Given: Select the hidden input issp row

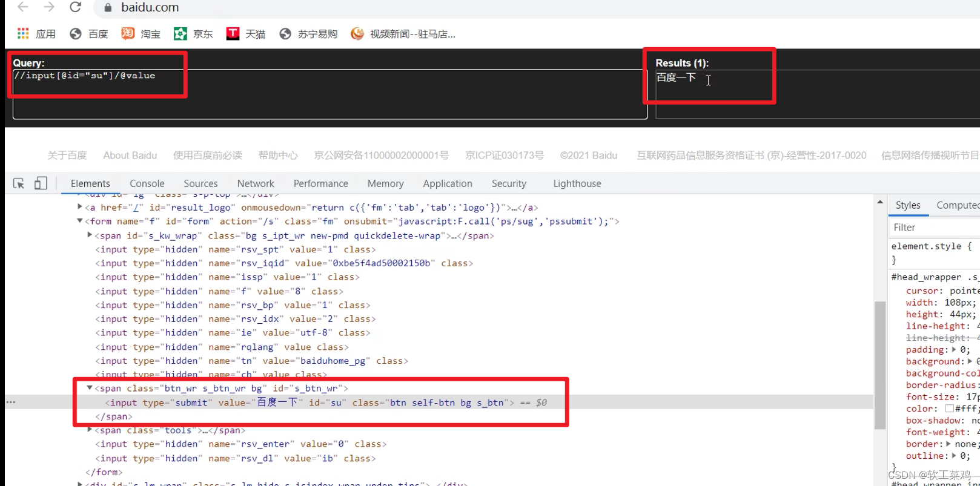Looking at the screenshot, I should [x=227, y=277].
